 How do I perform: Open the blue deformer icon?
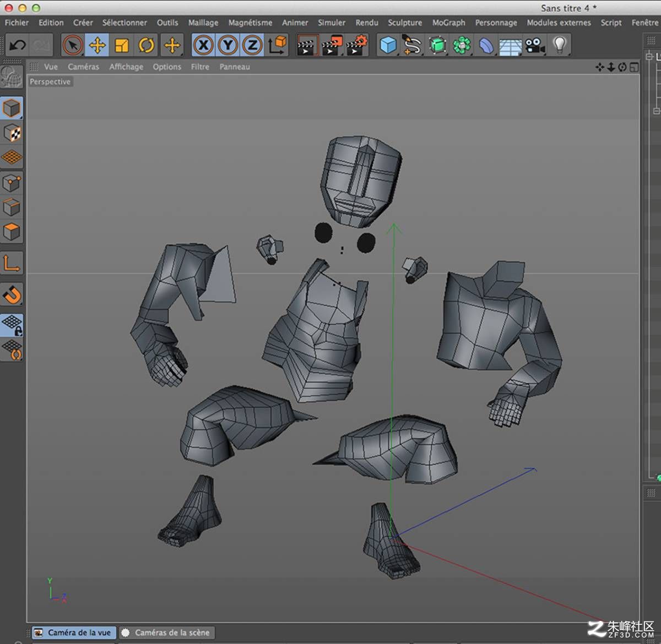click(486, 45)
